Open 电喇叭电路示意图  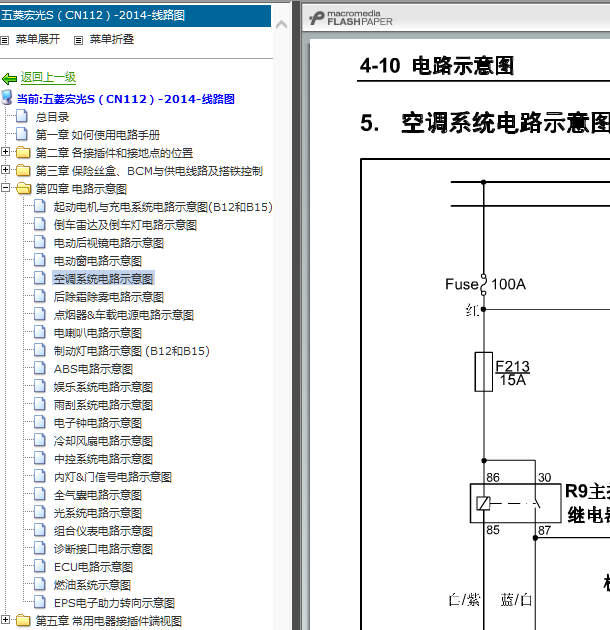[98, 333]
